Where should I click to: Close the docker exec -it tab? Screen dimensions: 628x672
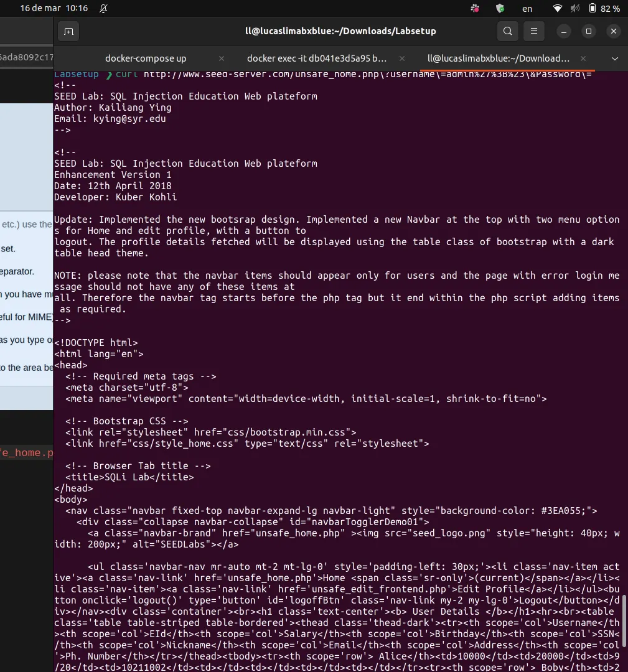point(402,58)
